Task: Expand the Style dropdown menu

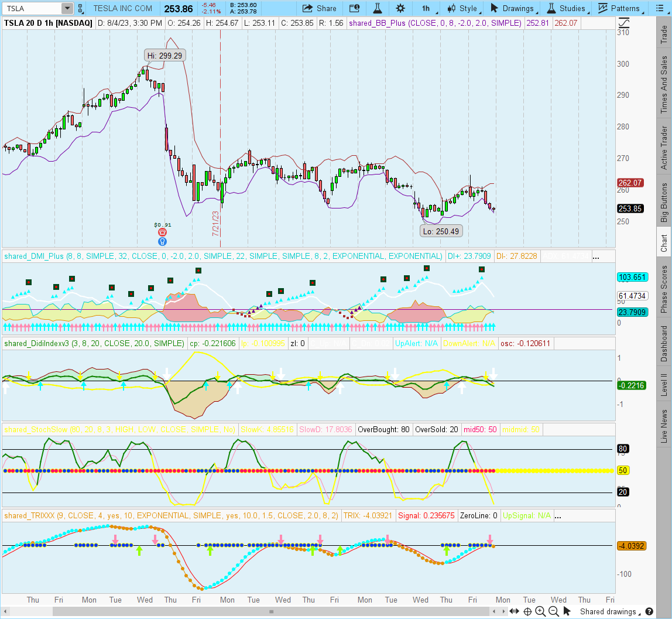Action: tap(462, 8)
